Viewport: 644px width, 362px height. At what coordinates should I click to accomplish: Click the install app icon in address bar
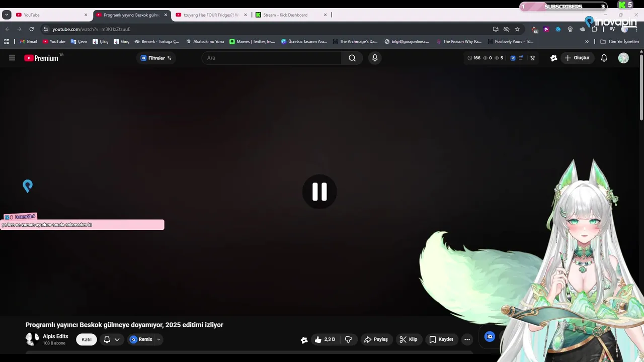click(496, 29)
